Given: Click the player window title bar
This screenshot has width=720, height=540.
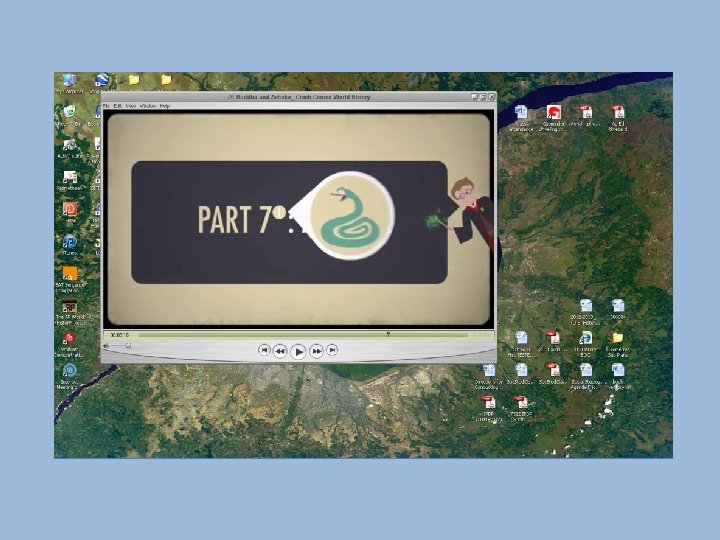Looking at the screenshot, I should [x=298, y=97].
